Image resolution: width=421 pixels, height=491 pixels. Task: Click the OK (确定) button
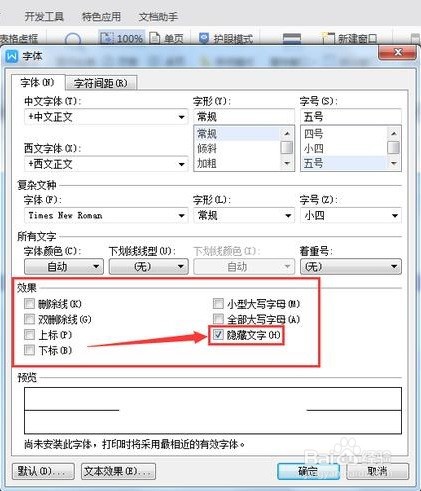click(308, 471)
